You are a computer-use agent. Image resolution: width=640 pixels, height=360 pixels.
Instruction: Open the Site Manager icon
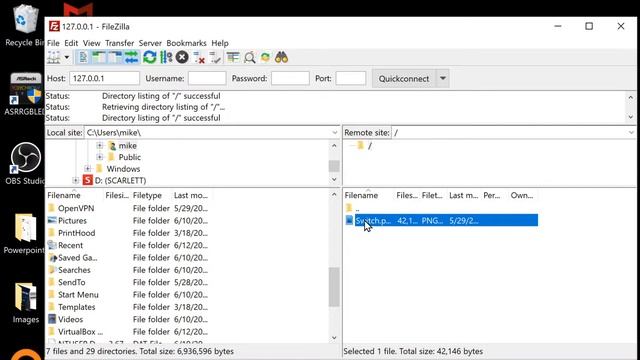(54, 58)
